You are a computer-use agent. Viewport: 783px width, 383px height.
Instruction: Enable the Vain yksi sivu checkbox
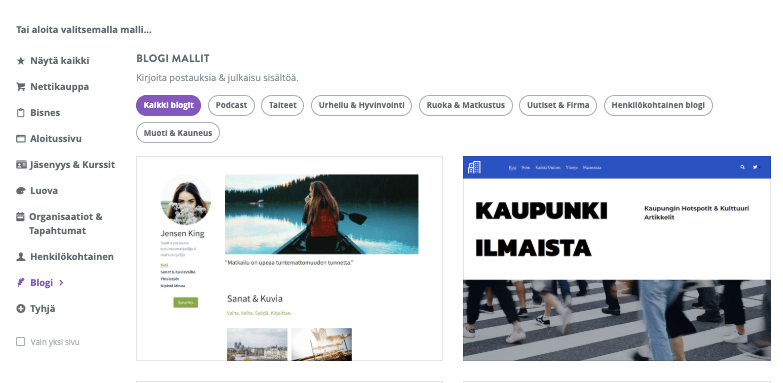coord(20,342)
